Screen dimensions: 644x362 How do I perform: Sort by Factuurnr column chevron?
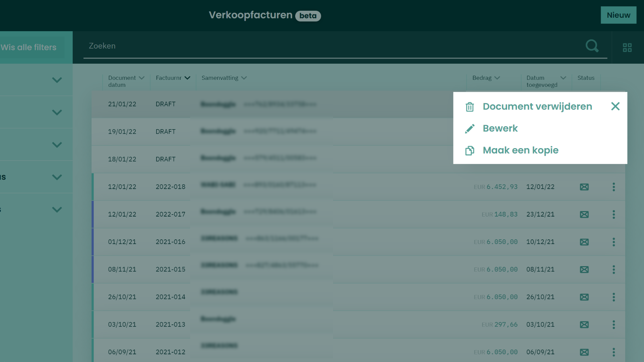187,78
